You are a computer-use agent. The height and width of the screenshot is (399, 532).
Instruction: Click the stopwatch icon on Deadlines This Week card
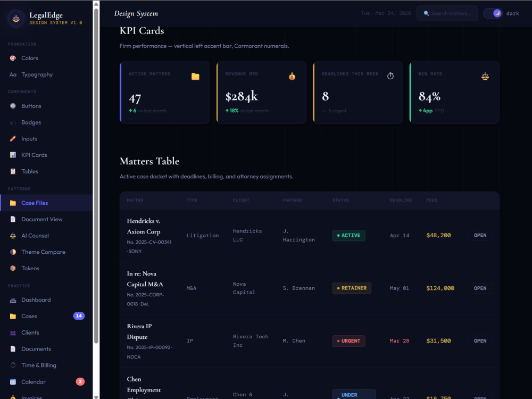click(x=390, y=76)
